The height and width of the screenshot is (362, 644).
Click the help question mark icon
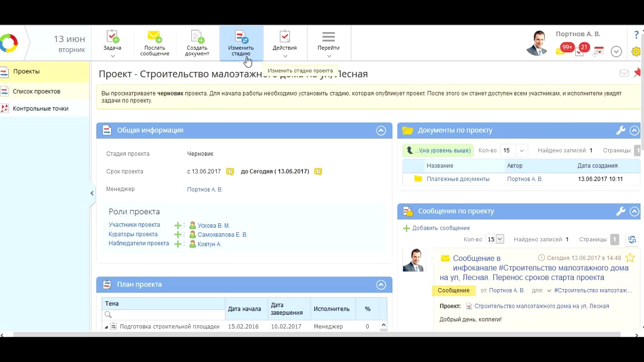coord(636,35)
